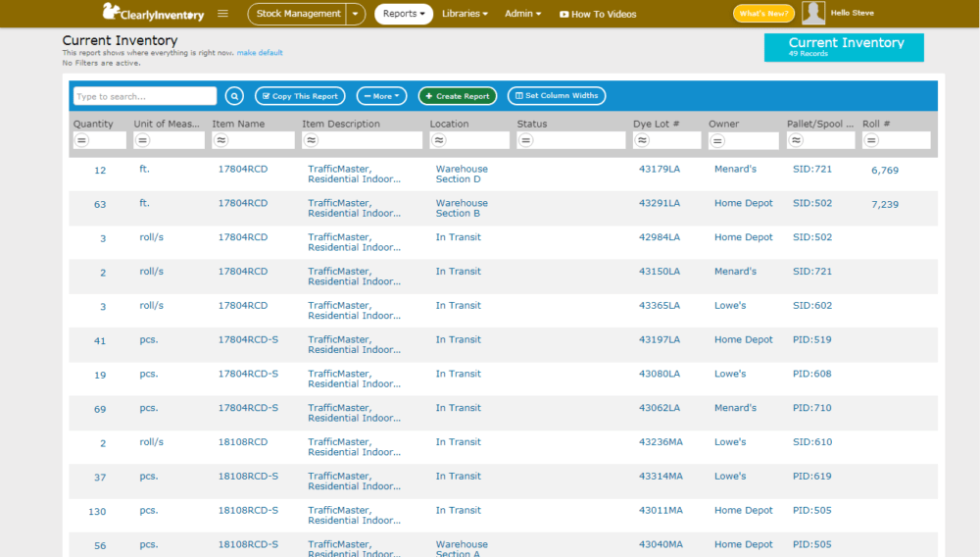Click dye lot 42984LA
This screenshot has width=980, height=557.
point(659,237)
